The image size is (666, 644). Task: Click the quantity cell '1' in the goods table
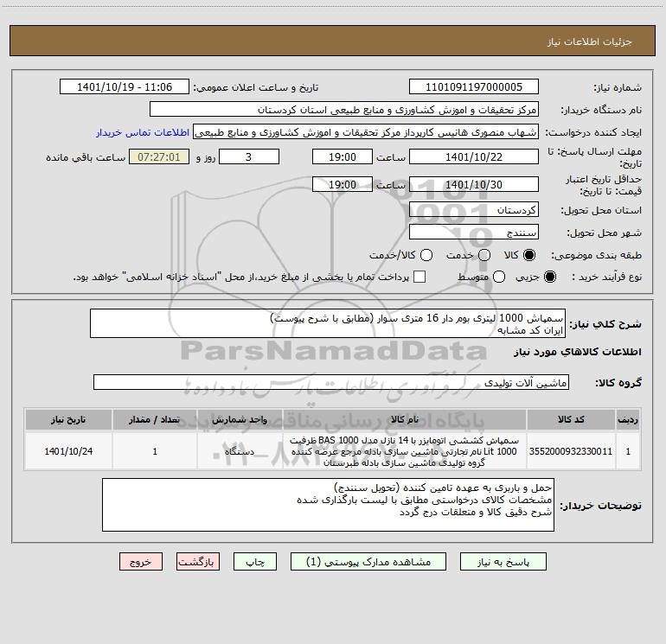(x=155, y=451)
